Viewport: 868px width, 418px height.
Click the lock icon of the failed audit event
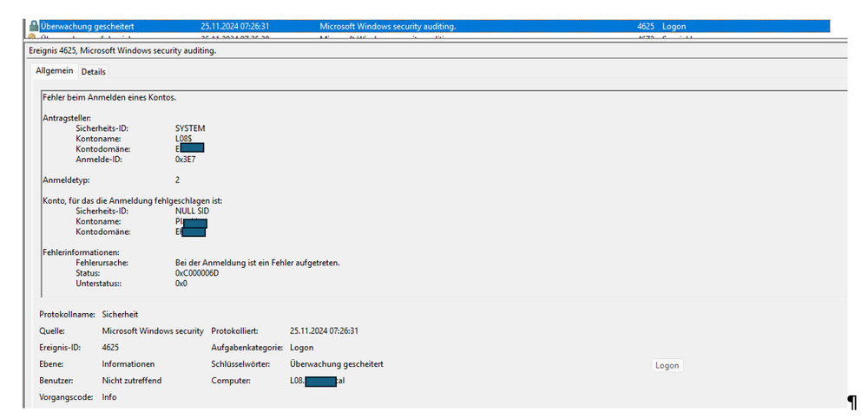pos(34,27)
